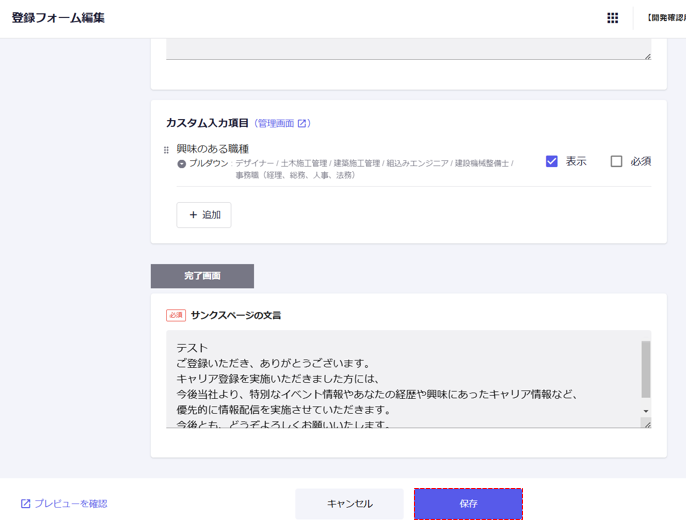692x524 pixels.
Task: Open the 管理画面 link
Action: click(275, 124)
